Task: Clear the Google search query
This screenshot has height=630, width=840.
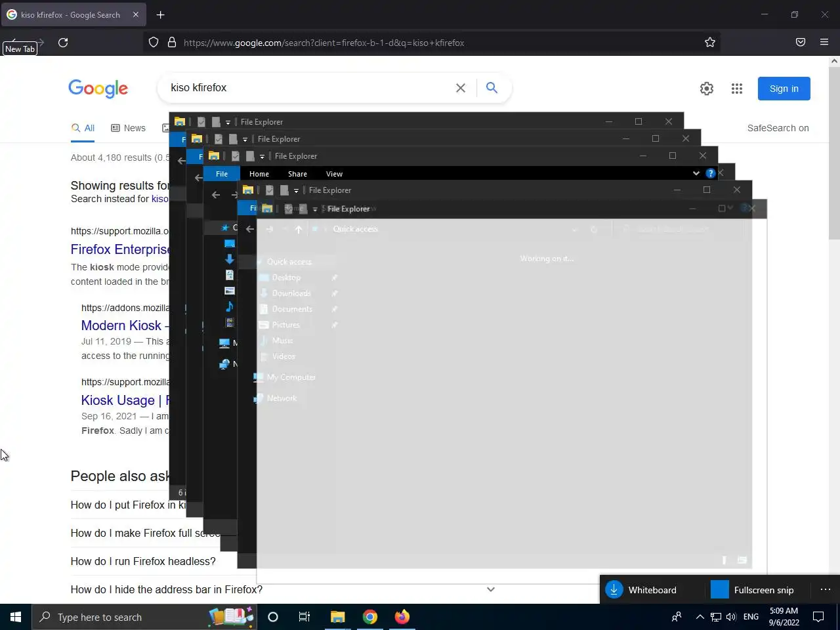Action: 461,88
